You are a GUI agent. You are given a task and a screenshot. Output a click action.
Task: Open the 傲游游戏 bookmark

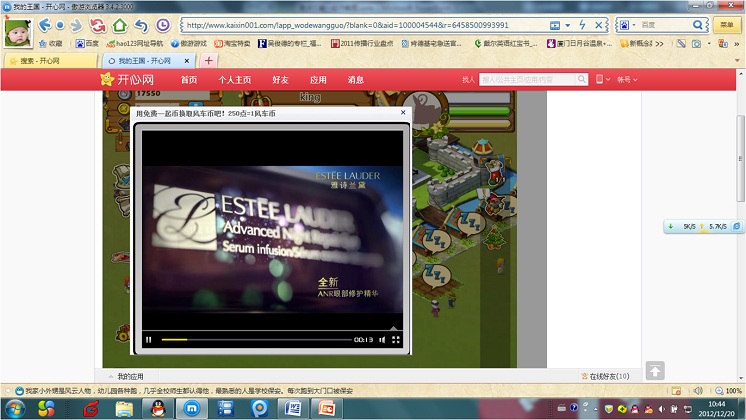(x=189, y=43)
